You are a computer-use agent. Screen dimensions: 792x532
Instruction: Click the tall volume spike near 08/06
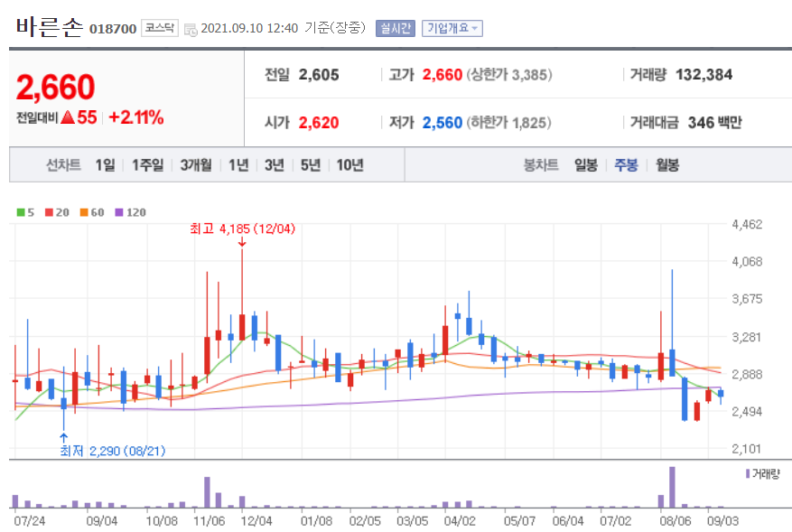click(673, 488)
